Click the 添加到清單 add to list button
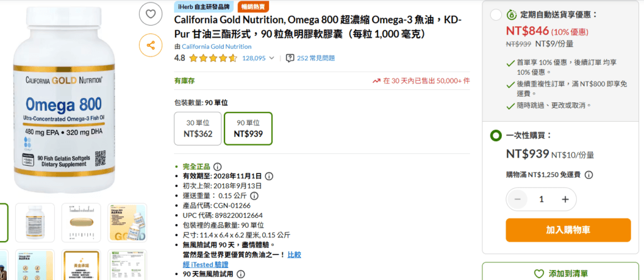The image size is (644, 280). [560, 273]
